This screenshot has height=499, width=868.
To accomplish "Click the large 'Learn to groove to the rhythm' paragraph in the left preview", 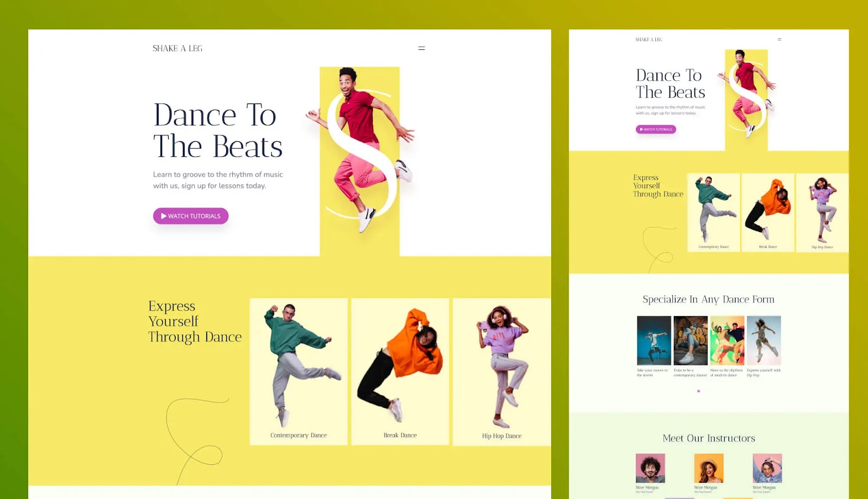I will click(x=218, y=180).
